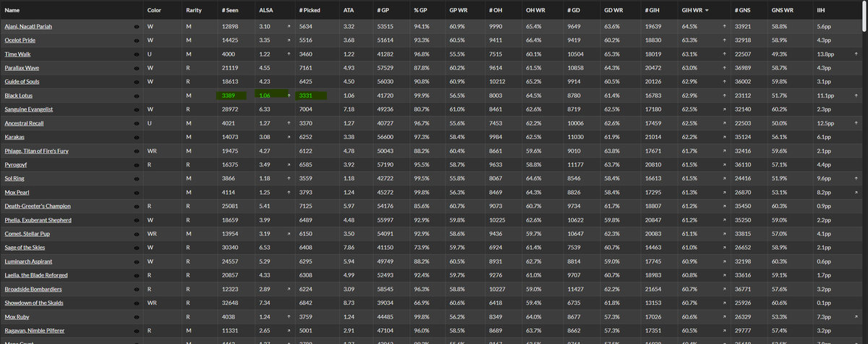Click the eye icon beside Phelia, Exuberant Shepherd

pos(137,219)
